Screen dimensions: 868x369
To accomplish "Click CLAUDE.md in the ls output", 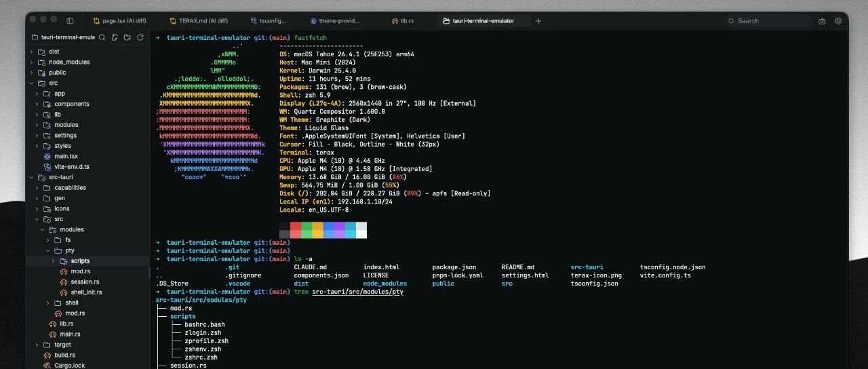I will (310, 267).
